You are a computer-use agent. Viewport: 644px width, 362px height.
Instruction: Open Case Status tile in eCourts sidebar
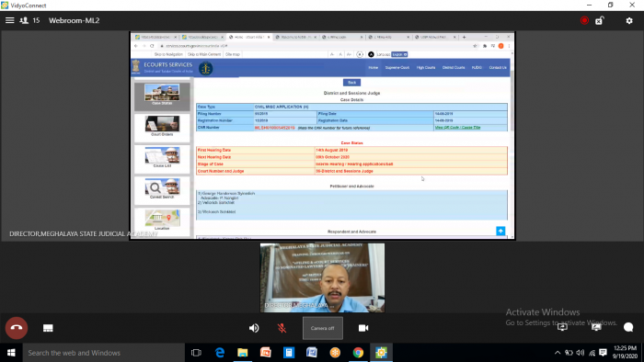(x=162, y=96)
